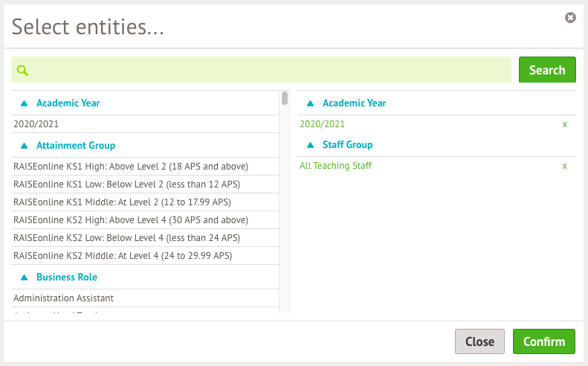The height and width of the screenshot is (366, 588).
Task: Click All Teaching Staff selected entry
Action: click(x=335, y=166)
